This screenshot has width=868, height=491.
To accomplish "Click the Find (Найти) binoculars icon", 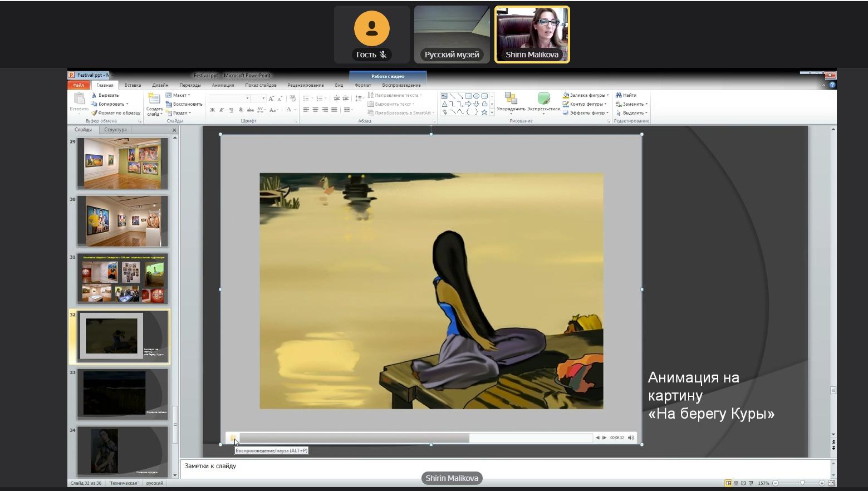I will pyautogui.click(x=619, y=95).
